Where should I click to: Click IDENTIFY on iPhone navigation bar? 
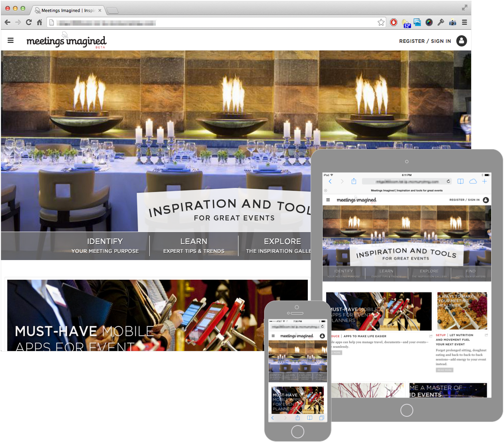[x=276, y=376]
